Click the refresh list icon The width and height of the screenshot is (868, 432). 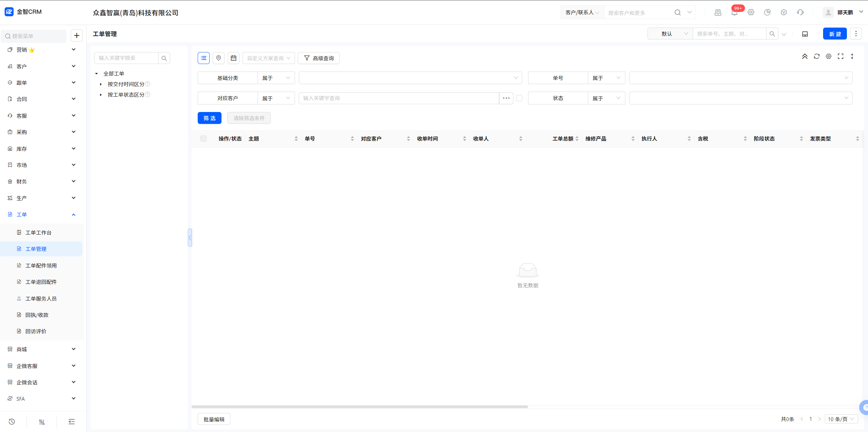(x=817, y=57)
